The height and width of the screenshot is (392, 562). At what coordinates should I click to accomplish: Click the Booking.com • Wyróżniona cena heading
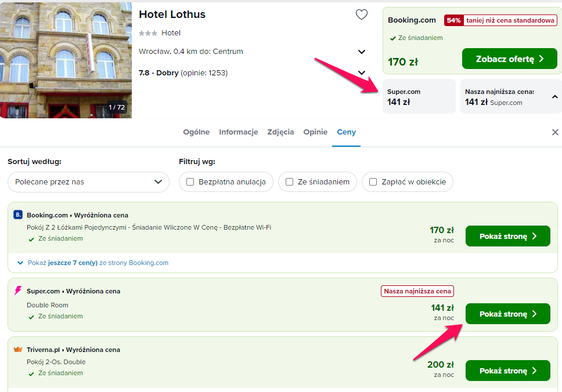[77, 215]
